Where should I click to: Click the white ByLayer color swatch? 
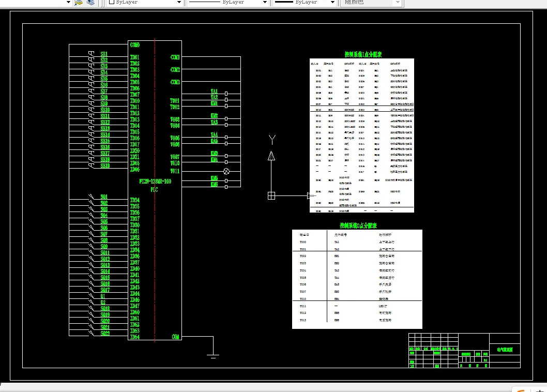pyautogui.click(x=112, y=2)
